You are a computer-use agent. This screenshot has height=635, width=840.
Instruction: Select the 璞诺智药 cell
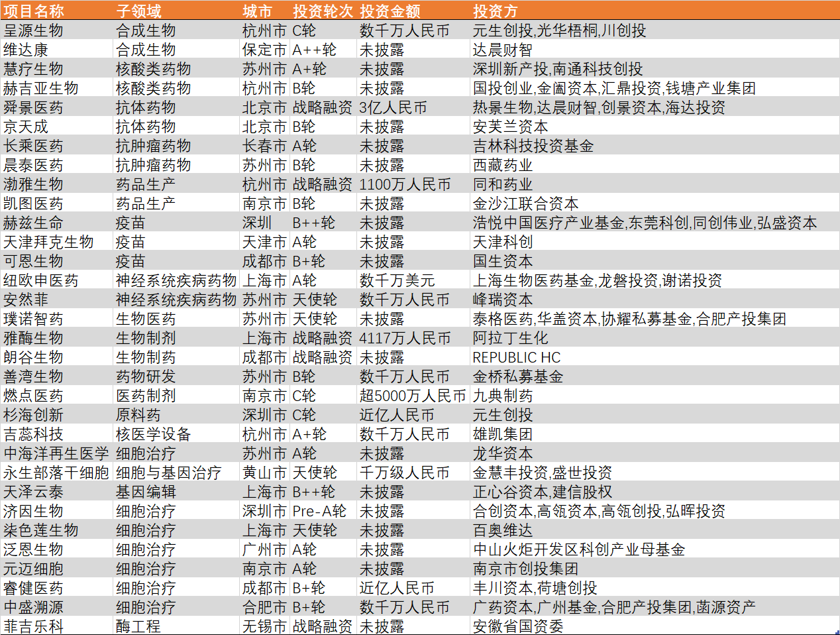33,319
